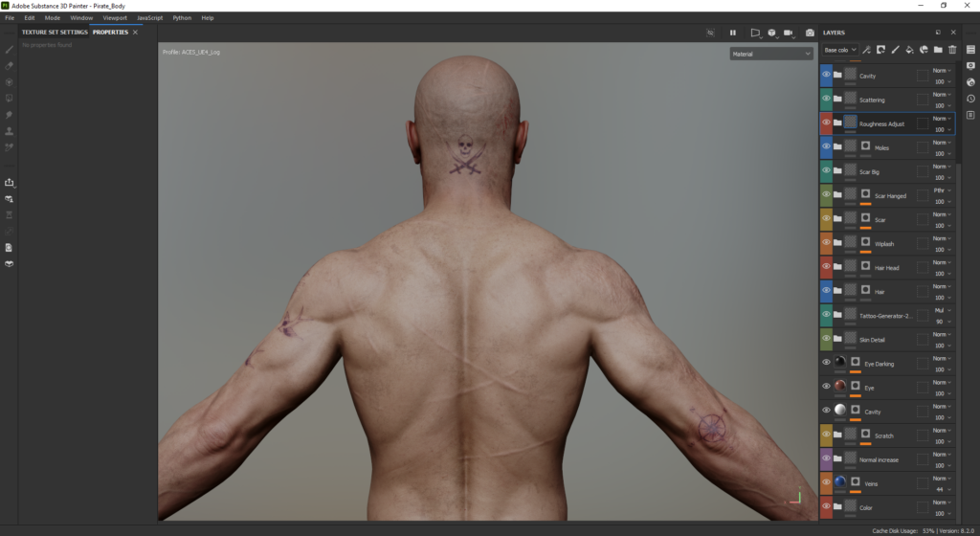Open the shader settings globe icon
The image size is (980, 536).
click(970, 82)
